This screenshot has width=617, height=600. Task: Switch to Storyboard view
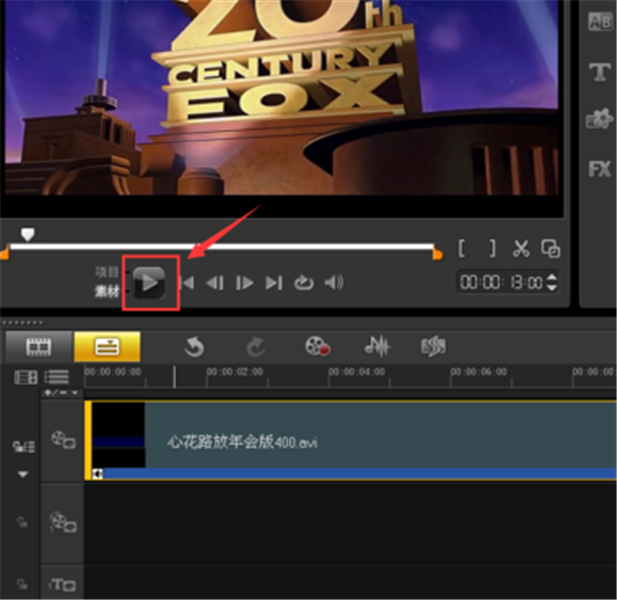pos(39,347)
